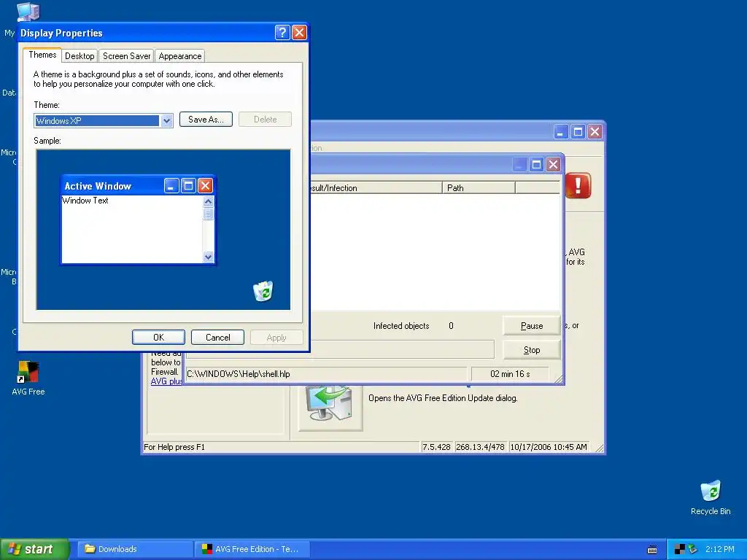This screenshot has height=560, width=747.
Task: Open the AVG Free desktop shortcut
Action: [x=28, y=378]
